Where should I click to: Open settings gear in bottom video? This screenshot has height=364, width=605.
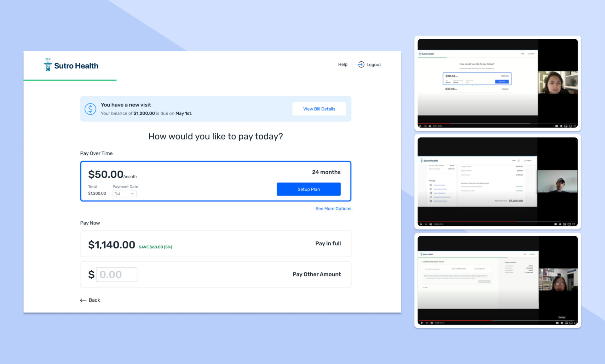[x=562, y=323]
